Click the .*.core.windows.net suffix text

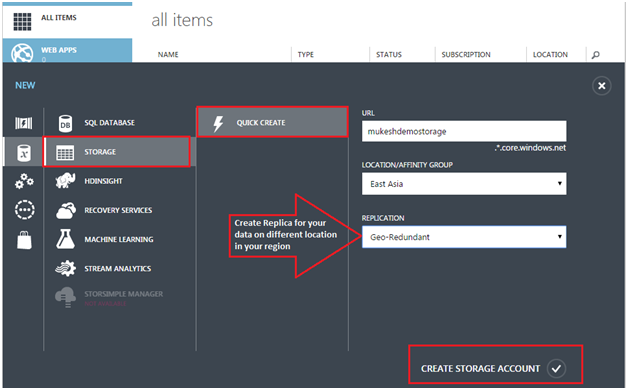530,148
